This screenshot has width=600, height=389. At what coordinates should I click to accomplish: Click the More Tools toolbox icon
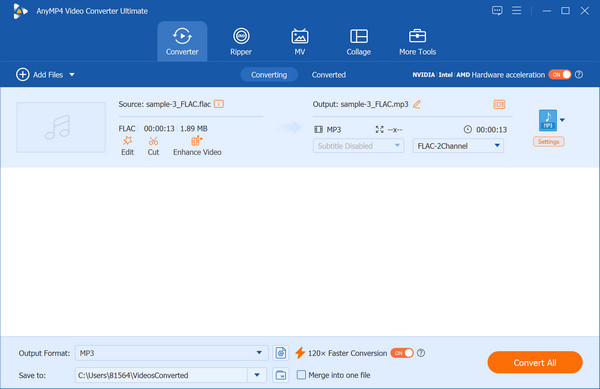(417, 36)
